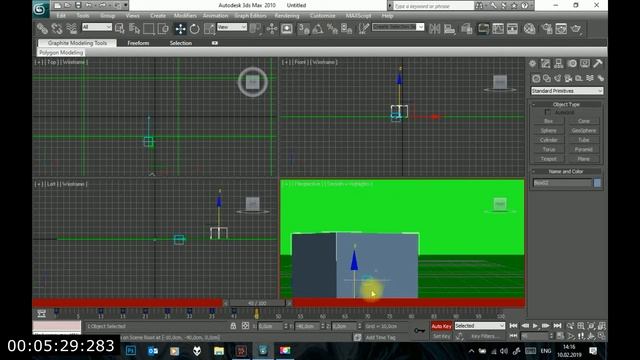Open the Modifiers menu
This screenshot has width=640, height=360.
(185, 16)
